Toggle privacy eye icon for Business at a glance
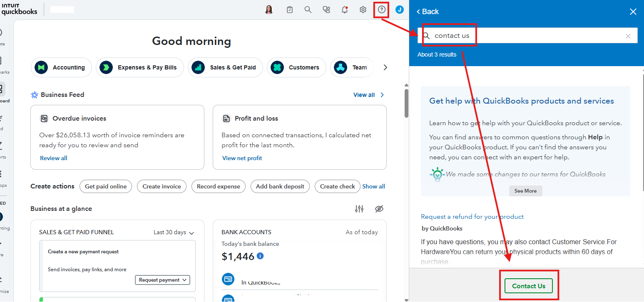The width and height of the screenshot is (644, 302). point(379,209)
